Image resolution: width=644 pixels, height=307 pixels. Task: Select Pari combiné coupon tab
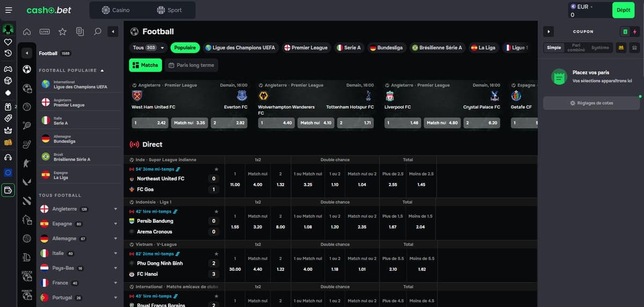[x=576, y=48]
